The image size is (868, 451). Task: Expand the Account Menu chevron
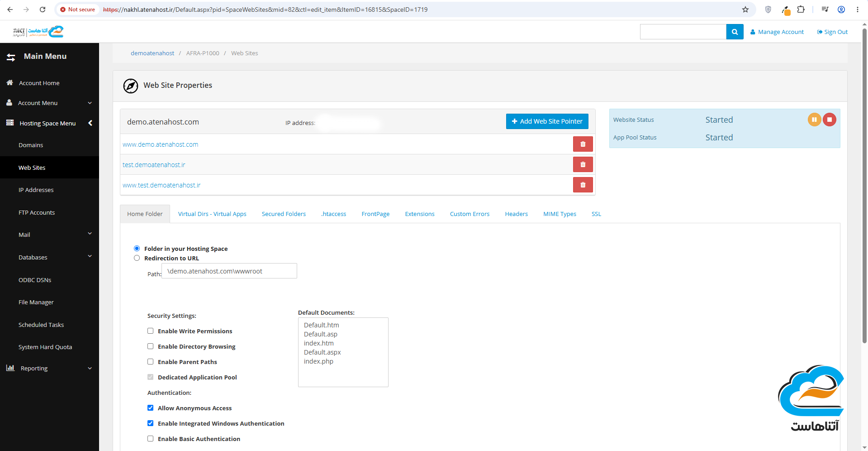[x=90, y=103]
